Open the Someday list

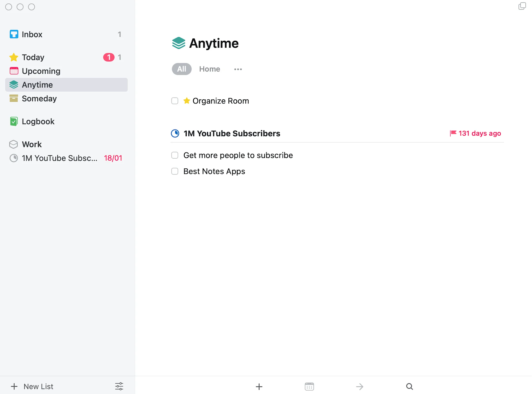pos(39,98)
